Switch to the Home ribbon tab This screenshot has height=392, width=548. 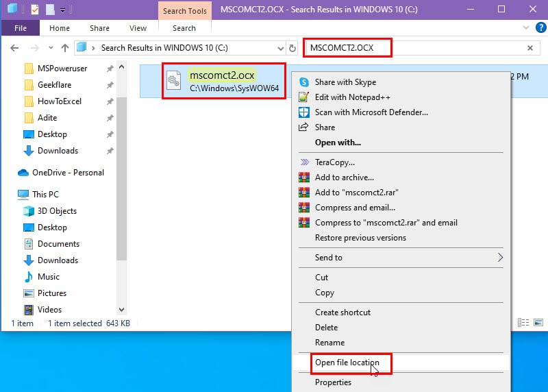60,28
